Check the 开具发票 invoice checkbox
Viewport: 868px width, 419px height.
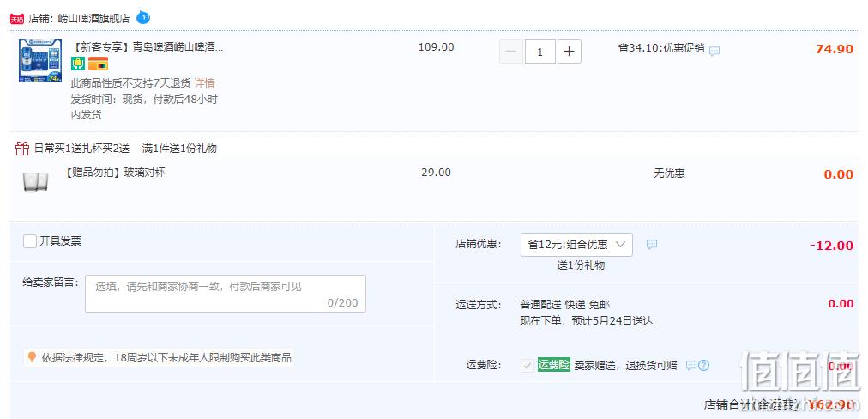(30, 241)
